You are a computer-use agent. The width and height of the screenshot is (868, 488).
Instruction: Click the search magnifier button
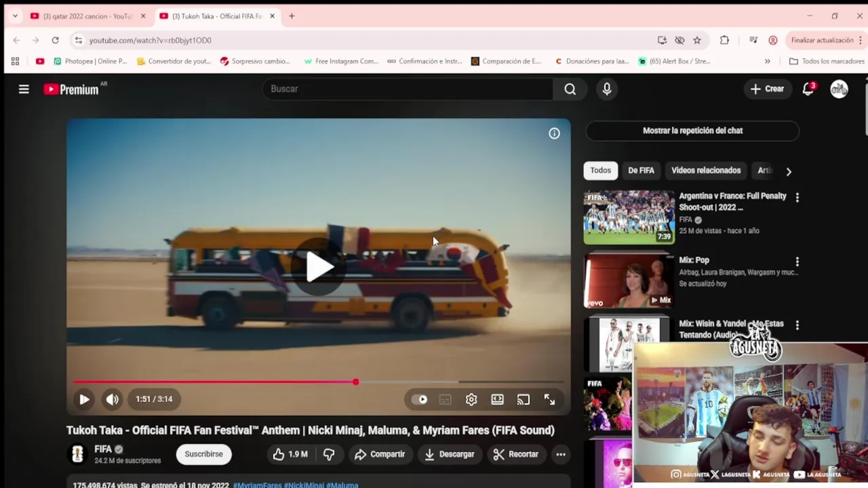[570, 89]
